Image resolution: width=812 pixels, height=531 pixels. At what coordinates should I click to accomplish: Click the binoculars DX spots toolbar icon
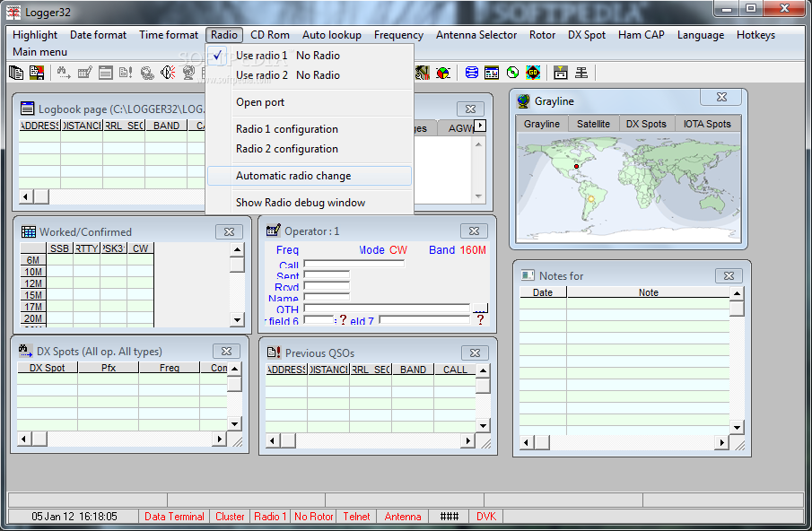(64, 73)
